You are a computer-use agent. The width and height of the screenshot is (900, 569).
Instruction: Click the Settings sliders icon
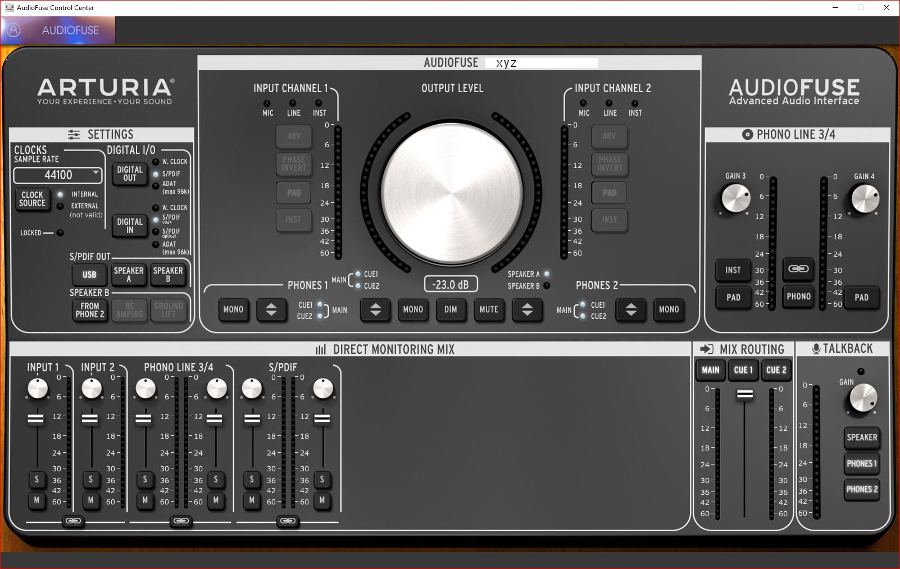coord(74,134)
